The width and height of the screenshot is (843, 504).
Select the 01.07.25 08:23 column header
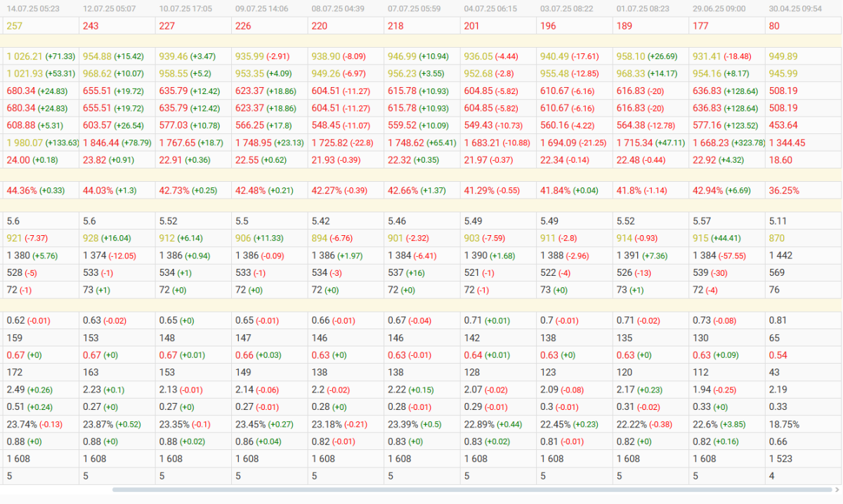pyautogui.click(x=643, y=9)
